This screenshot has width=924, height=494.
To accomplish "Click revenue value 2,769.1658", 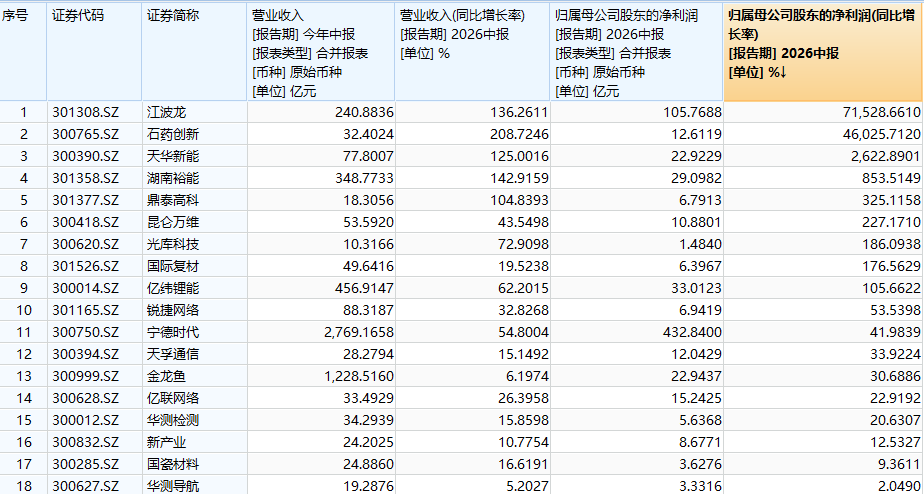I will (359, 332).
